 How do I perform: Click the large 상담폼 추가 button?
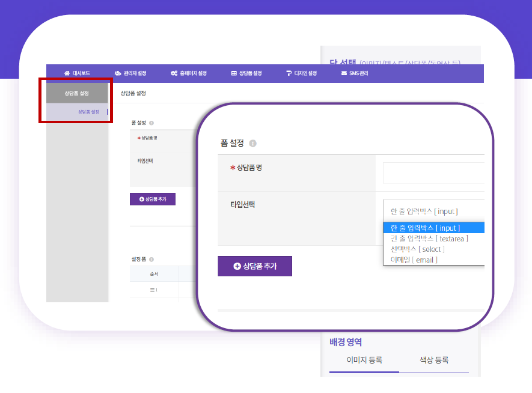pos(255,266)
